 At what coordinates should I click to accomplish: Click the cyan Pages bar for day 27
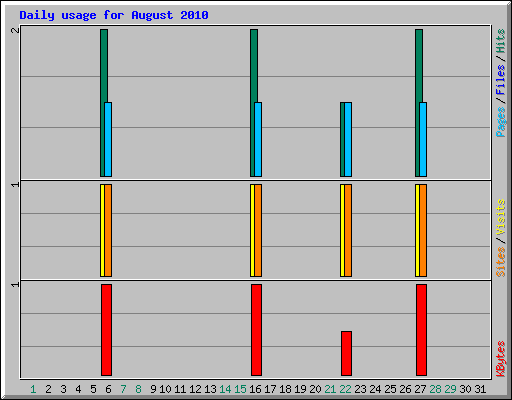click(423, 139)
